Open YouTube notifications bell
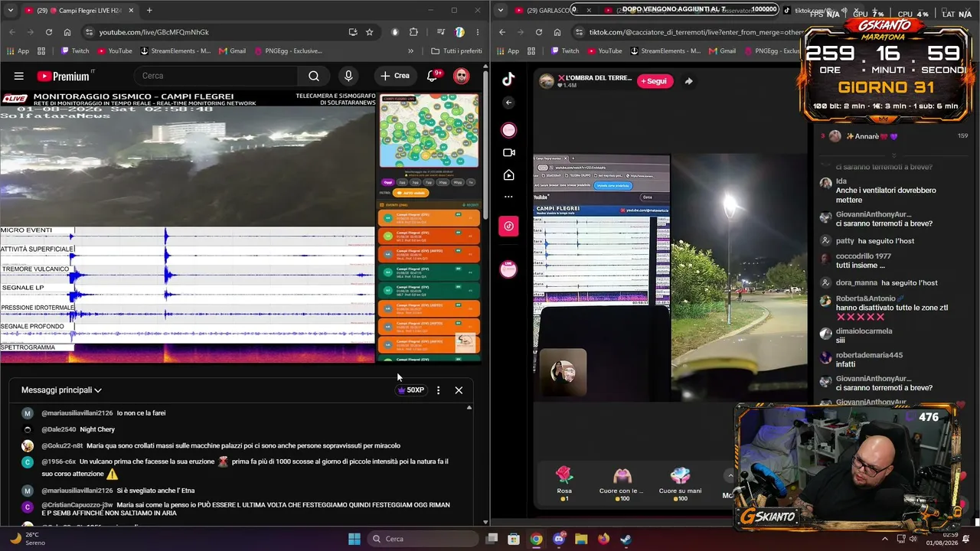 click(x=432, y=76)
